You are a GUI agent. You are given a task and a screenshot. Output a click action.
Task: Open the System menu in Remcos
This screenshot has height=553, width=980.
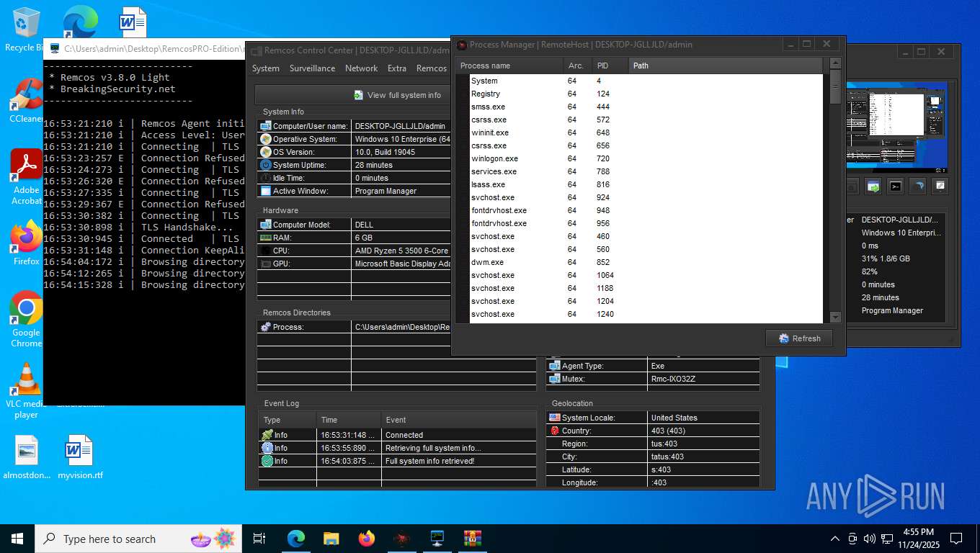tap(265, 68)
